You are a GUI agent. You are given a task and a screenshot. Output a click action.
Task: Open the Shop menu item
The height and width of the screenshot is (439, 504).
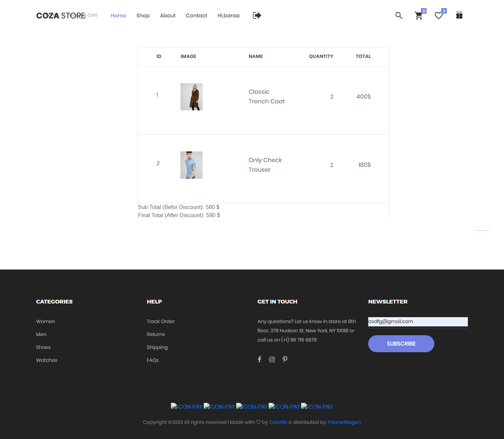[x=143, y=16]
